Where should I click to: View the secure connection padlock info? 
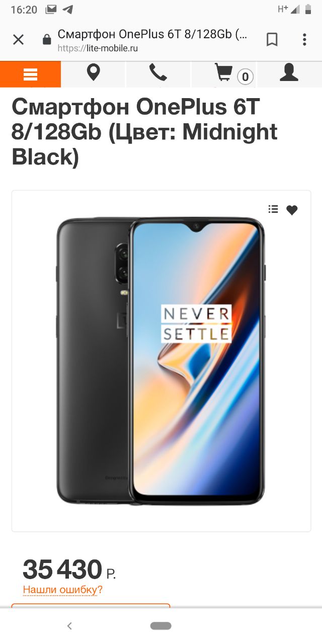pos(47,40)
